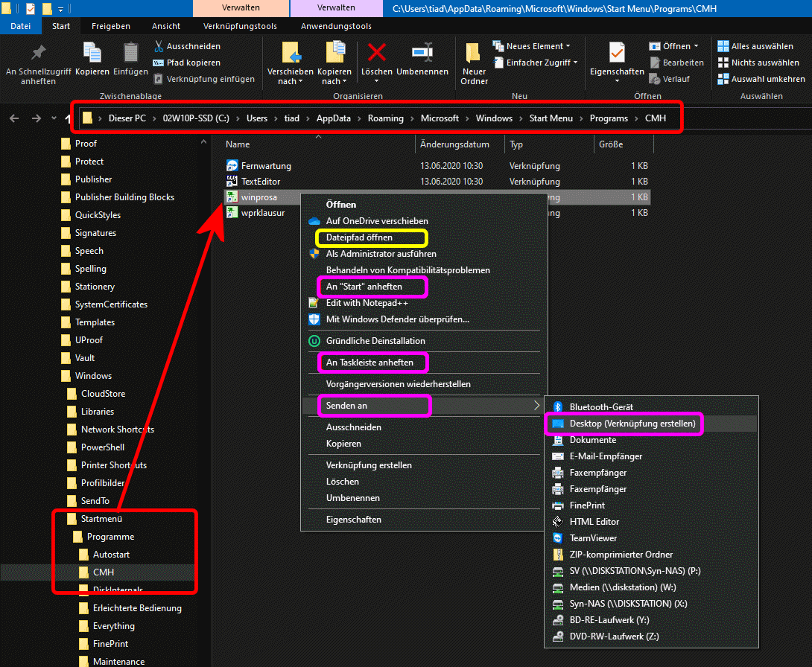Viewport: 812px width, 667px height.
Task: Click the Kopieren icon in Zwischenablage group
Action: [92, 54]
